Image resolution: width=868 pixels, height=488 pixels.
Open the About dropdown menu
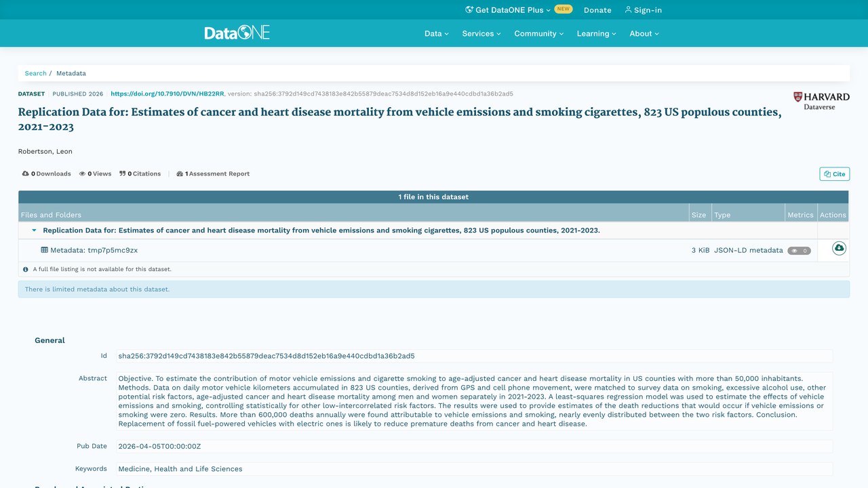coord(644,33)
